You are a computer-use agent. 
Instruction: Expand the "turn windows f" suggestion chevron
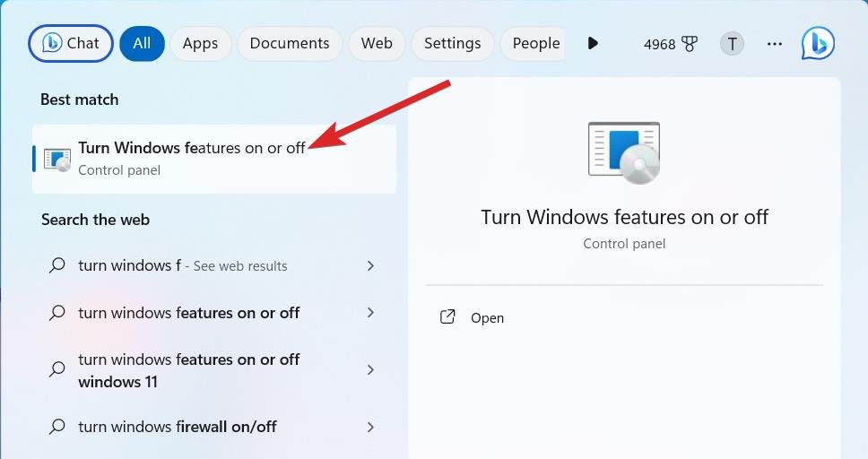pos(370,265)
